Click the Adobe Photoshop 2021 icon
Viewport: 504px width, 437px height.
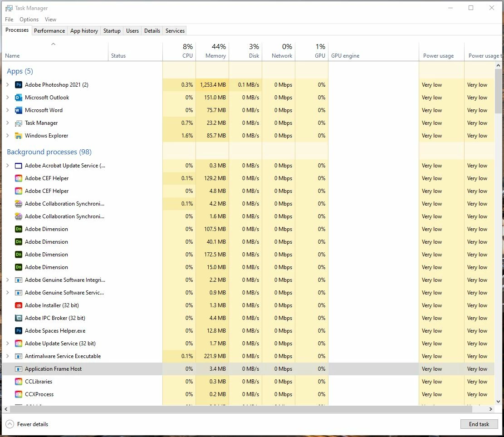coord(19,85)
